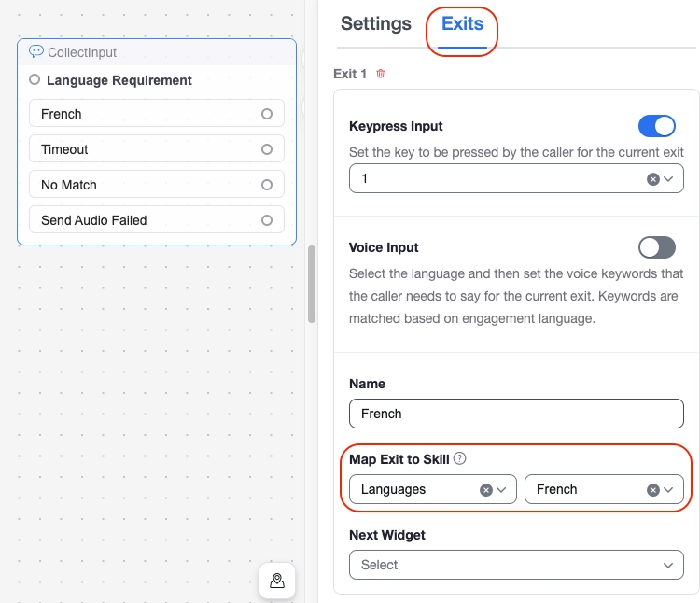This screenshot has height=603, width=700.
Task: Expand the keypress key dropdown arrow
Action: (668, 178)
